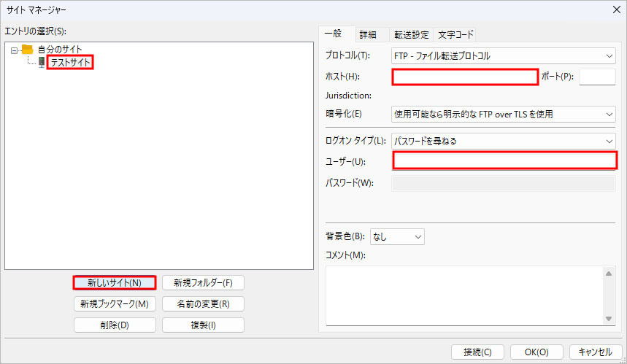
Task: Click the server icon beside テストサイト
Action: (x=42, y=62)
